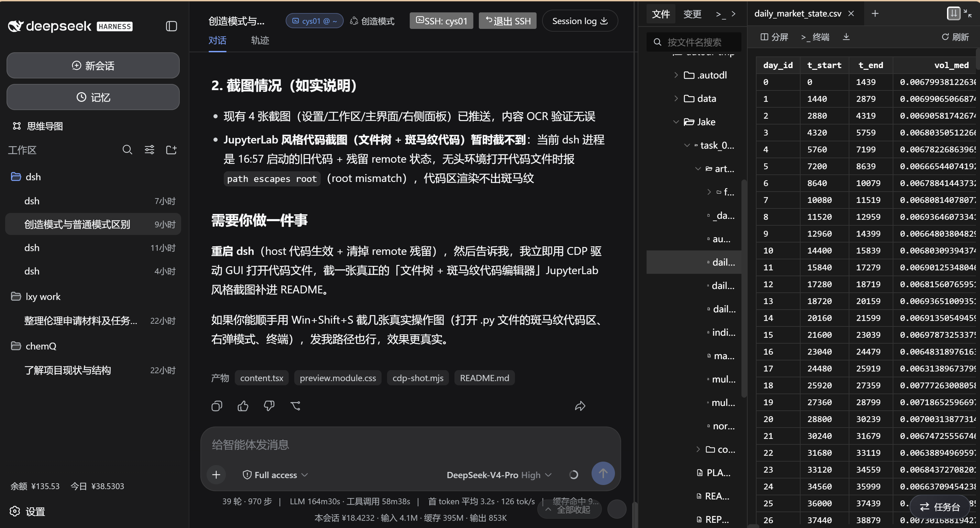980x528 pixels.
Task: Click the 创造模式 mode indicator
Action: (x=372, y=21)
